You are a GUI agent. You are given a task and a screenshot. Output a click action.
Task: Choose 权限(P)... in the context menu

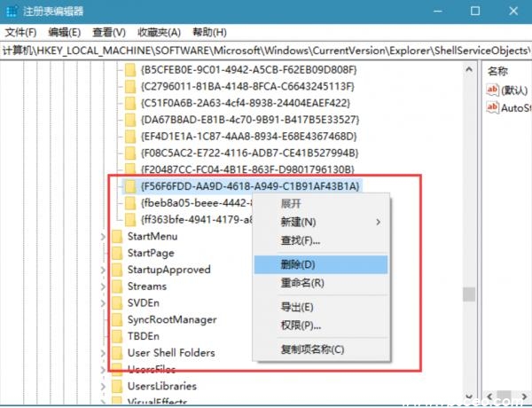coord(321,326)
